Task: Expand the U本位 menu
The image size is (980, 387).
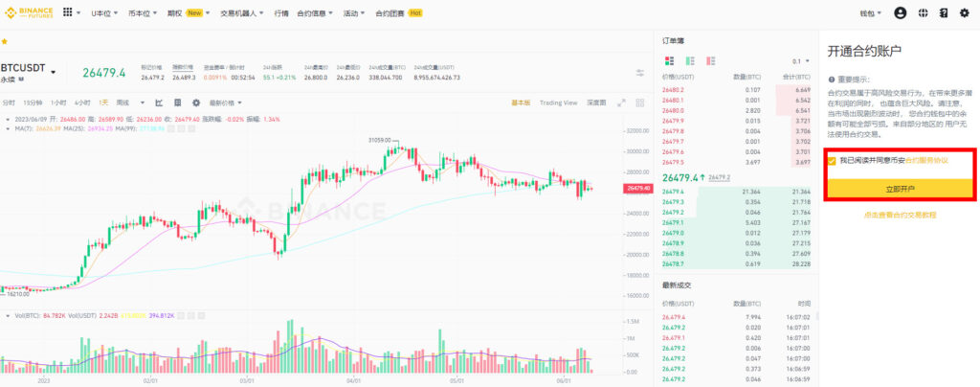Action: click(x=104, y=13)
